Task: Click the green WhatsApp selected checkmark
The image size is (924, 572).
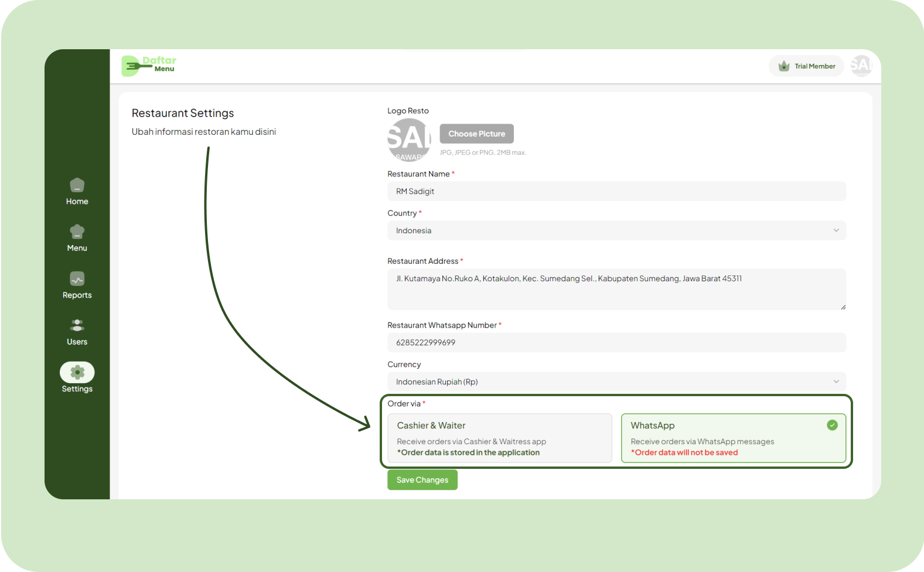Action: coord(832,425)
